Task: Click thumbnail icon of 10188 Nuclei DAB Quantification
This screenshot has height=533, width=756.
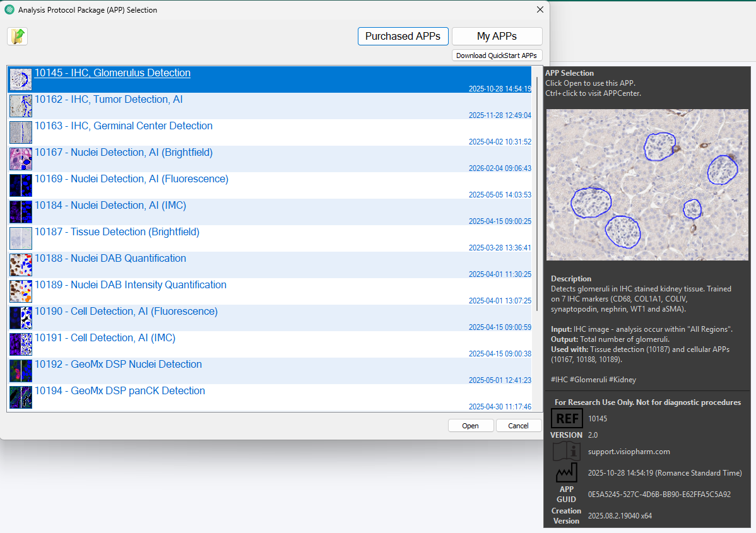Action: coord(21,265)
